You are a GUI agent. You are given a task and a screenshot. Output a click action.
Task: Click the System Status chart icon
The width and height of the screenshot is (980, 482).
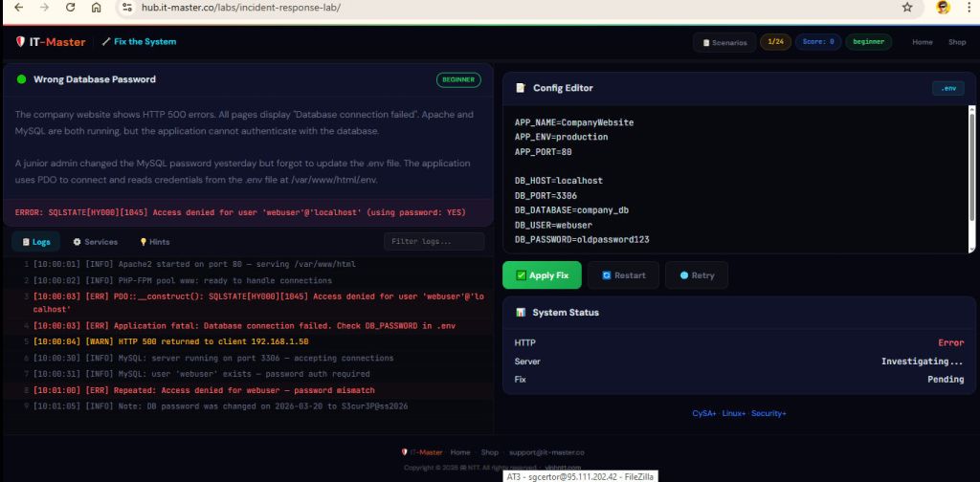click(x=521, y=313)
